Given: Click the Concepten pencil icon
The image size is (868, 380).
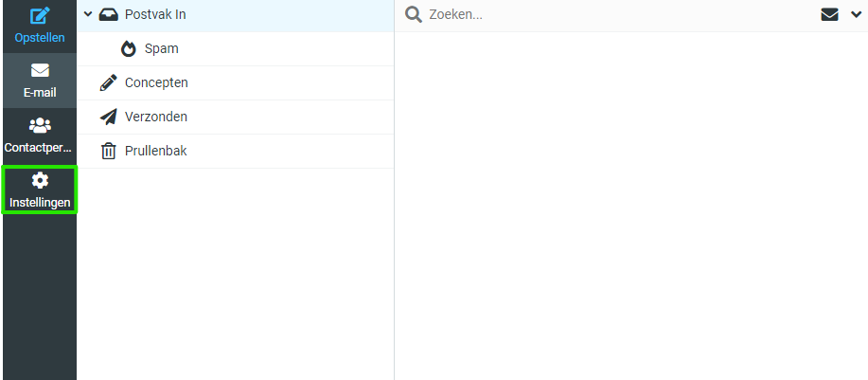Looking at the screenshot, I should point(109,83).
